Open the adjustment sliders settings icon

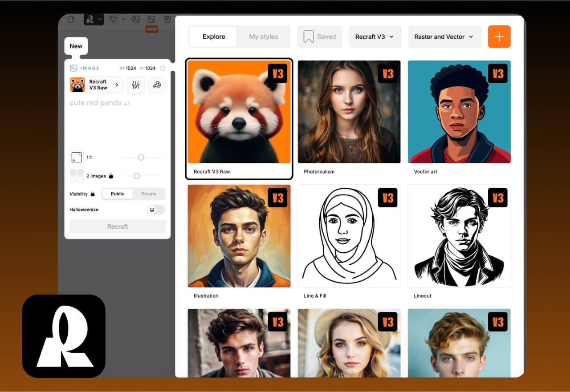(x=136, y=85)
